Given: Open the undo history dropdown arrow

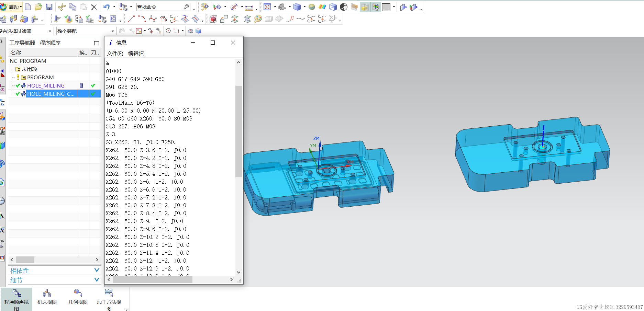Looking at the screenshot, I should tap(114, 7).
